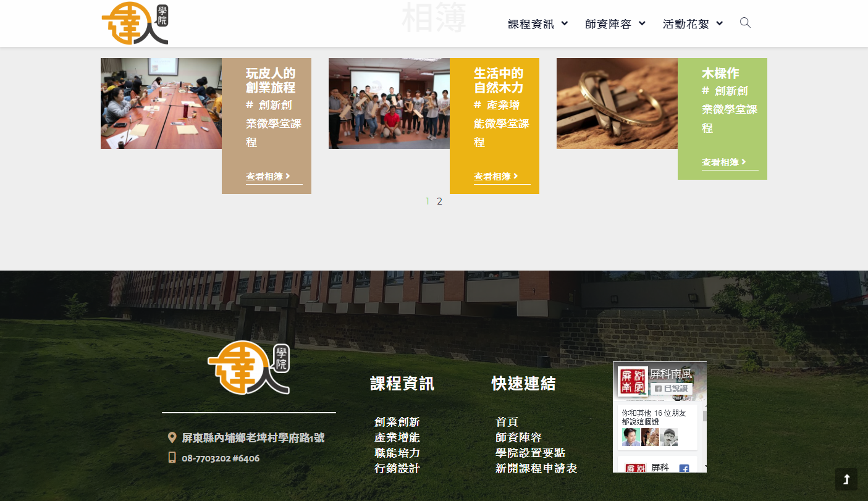Expand the 活動花絮 dropdown menu

pyautogui.click(x=693, y=24)
